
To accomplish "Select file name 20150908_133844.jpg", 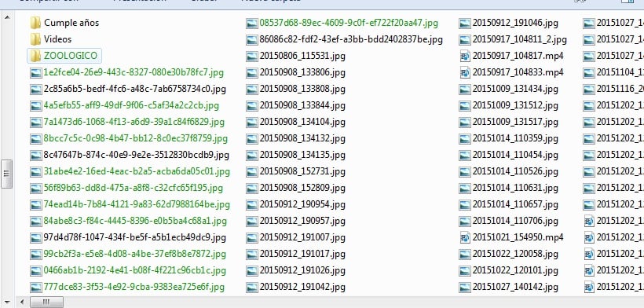I will coord(302,105).
